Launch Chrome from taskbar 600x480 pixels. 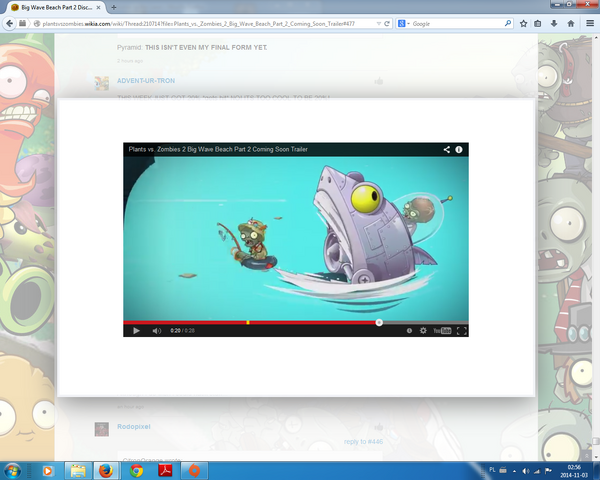pyautogui.click(x=136, y=470)
